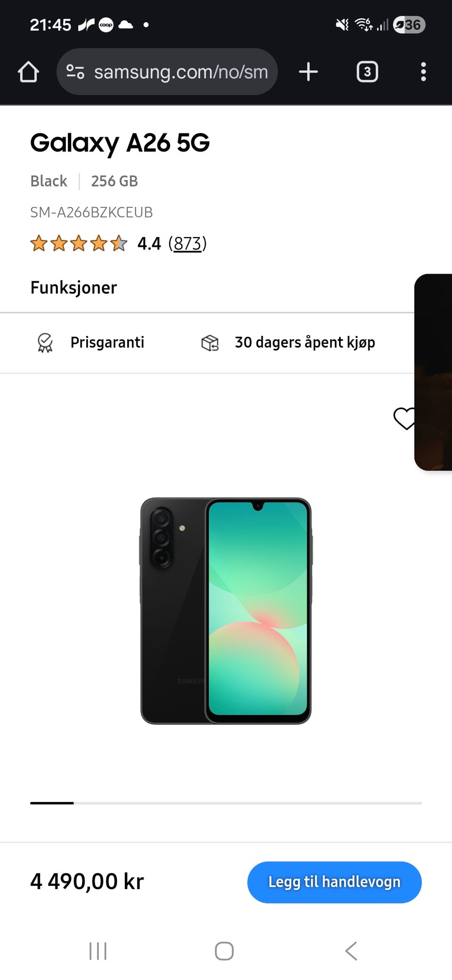The image size is (452, 980).
Task: Tap the Android recent apps button
Action: (98, 951)
